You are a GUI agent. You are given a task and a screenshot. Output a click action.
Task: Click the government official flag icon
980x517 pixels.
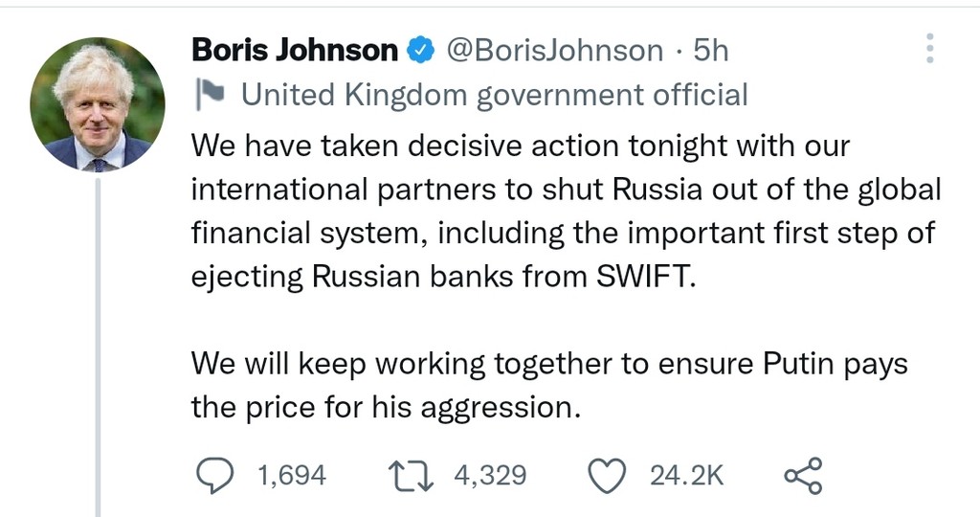pyautogui.click(x=208, y=94)
